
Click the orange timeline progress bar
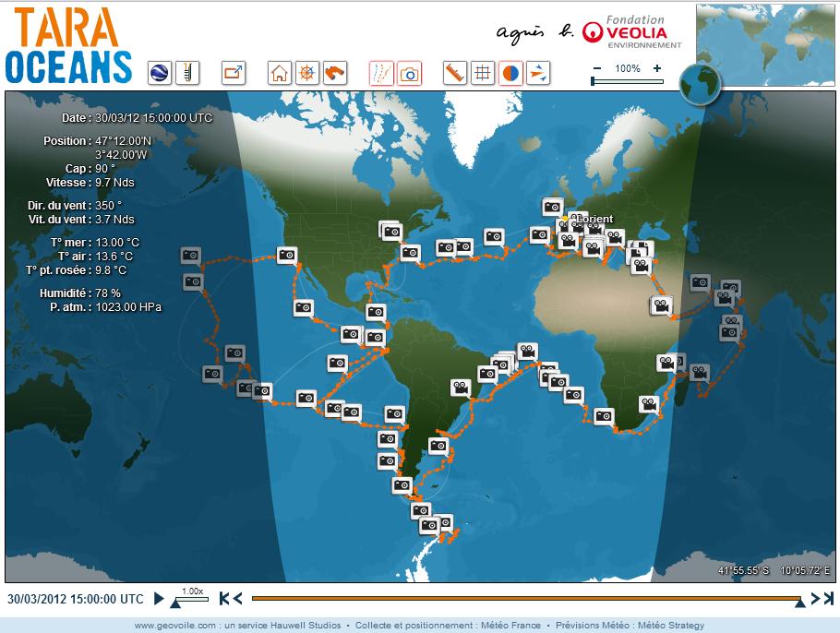pyautogui.click(x=526, y=598)
